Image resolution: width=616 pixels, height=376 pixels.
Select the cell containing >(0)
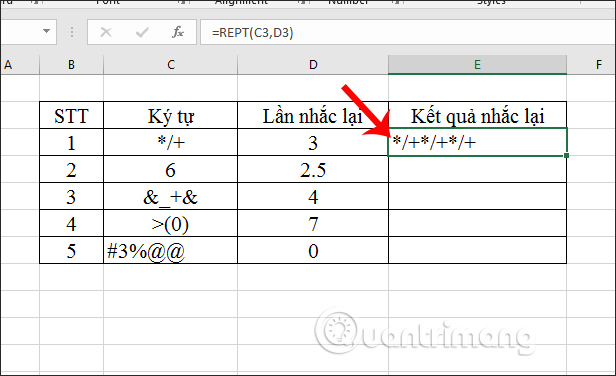coord(170,224)
